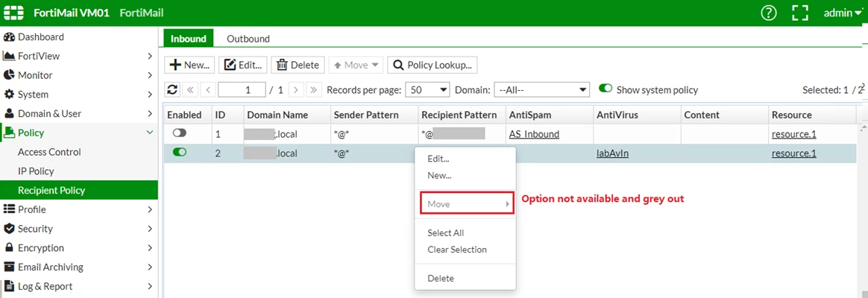Go to previous page icon
The width and height of the screenshot is (868, 298).
(207, 89)
